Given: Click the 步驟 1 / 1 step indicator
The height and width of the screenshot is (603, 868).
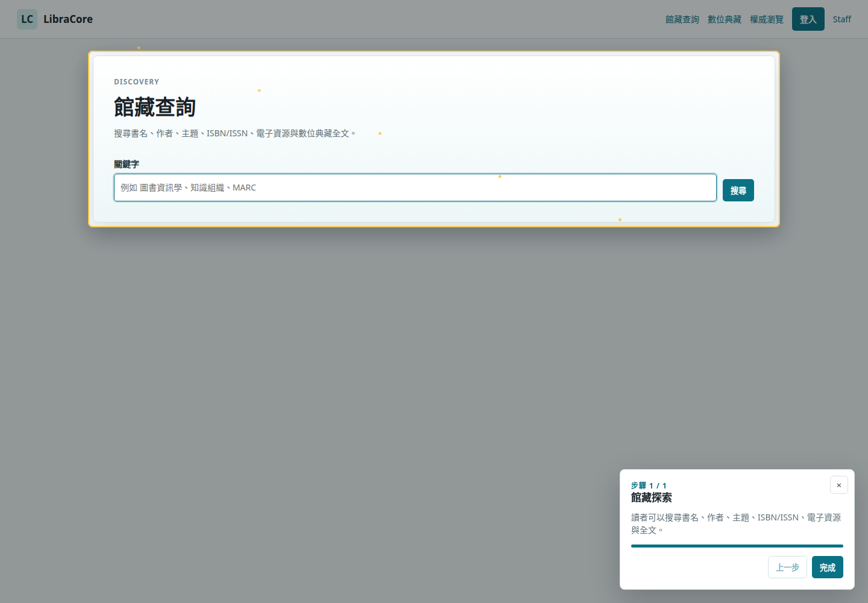Looking at the screenshot, I should pos(649,485).
